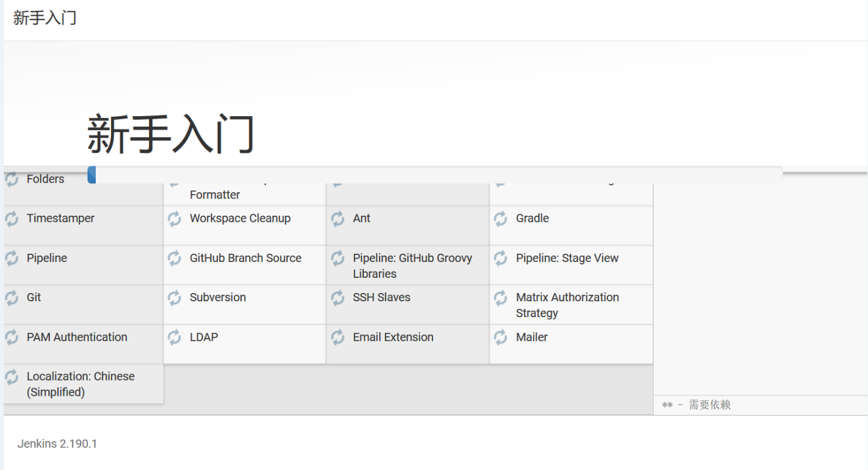Screen dimensions: 868x470
Task: Select the Pipeline: Stage View plugin label
Action: 567,258
